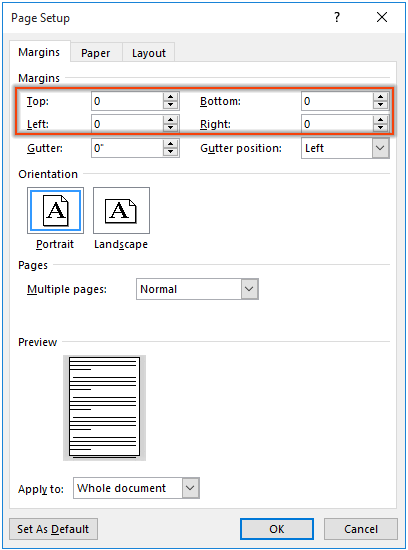Switch to the Paper tab
The image size is (408, 550).
click(96, 53)
